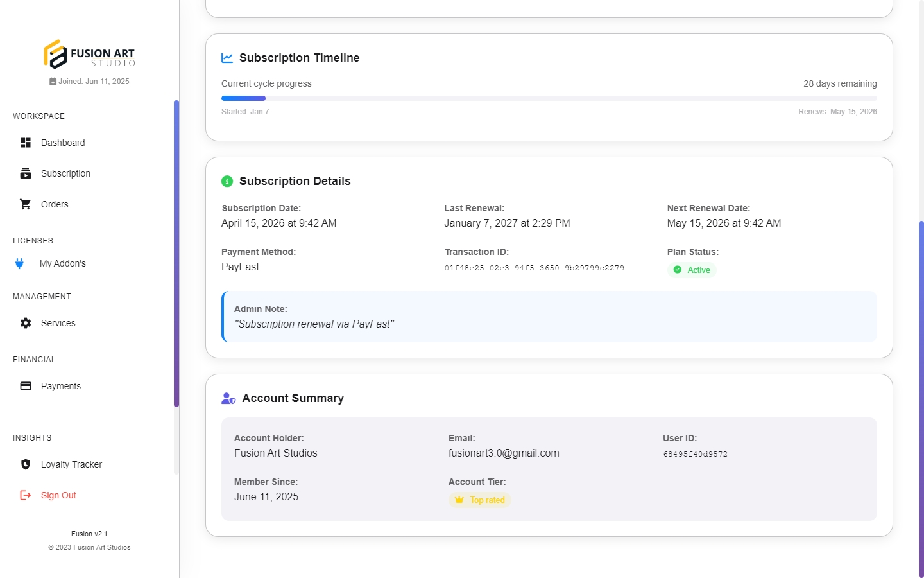The width and height of the screenshot is (924, 578).
Task: Click the current cycle progress bar
Action: [549, 98]
